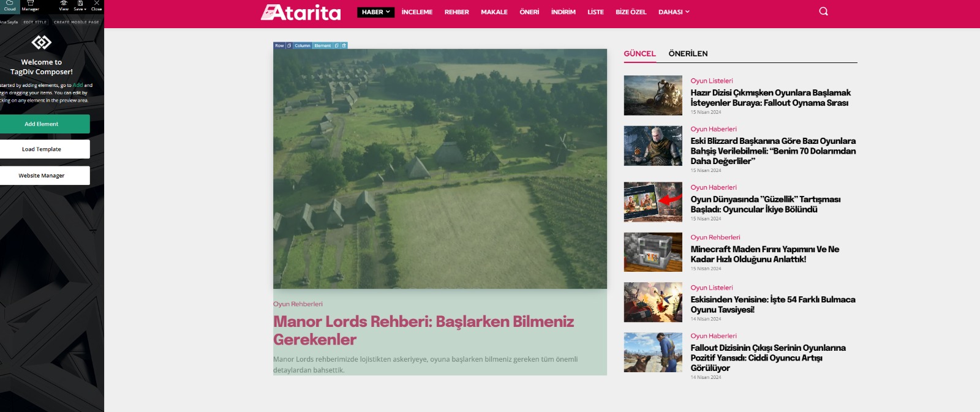Screen dimensions: 980x412
Task: Open the Fallout Oynama Sırası article thumbnail
Action: pos(653,96)
